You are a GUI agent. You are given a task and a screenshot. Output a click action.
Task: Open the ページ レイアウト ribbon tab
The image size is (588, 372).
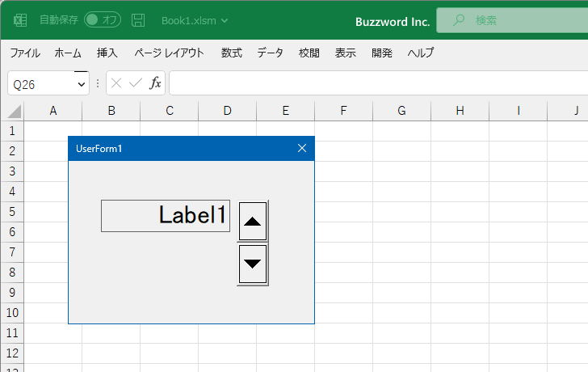coord(169,53)
